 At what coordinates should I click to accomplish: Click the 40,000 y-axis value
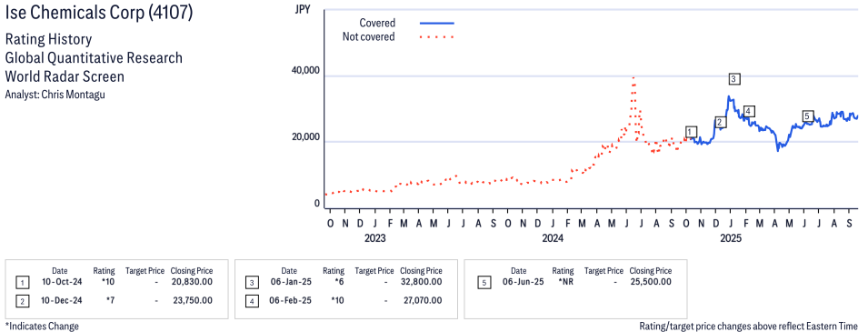pyautogui.click(x=305, y=71)
